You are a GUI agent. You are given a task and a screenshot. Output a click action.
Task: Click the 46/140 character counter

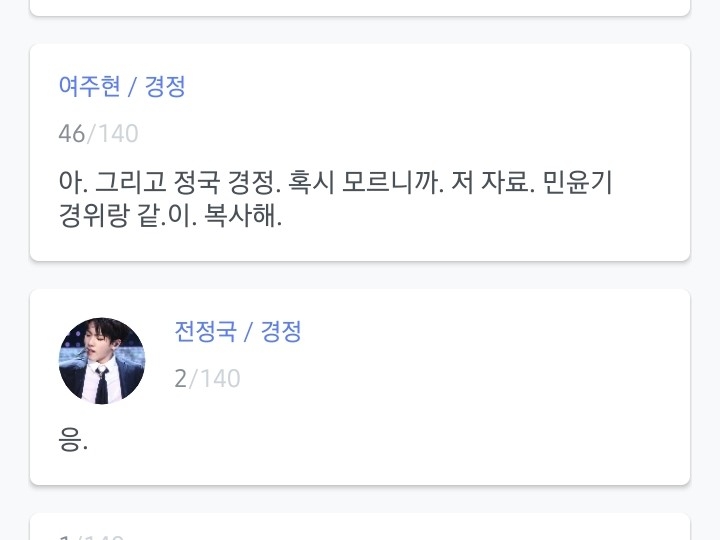pyautogui.click(x=98, y=134)
